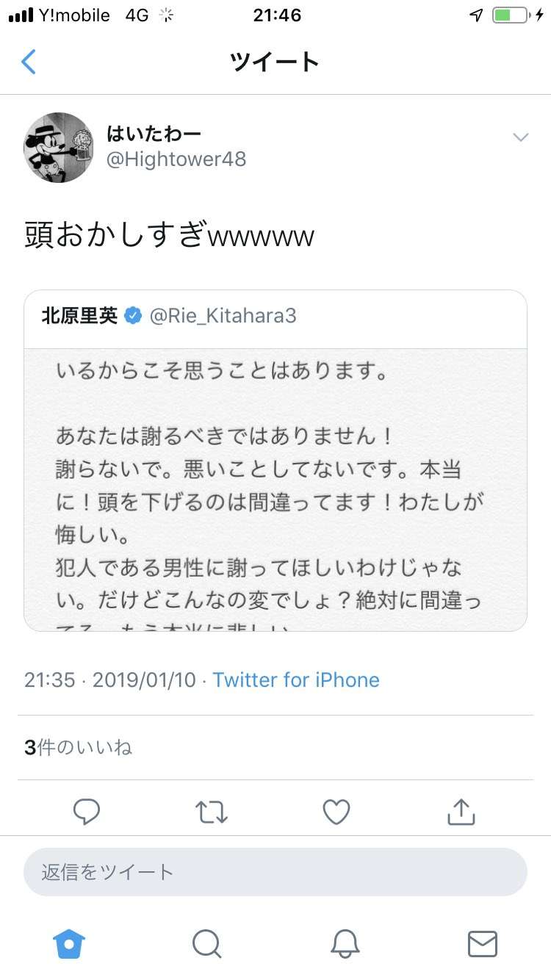Open @Hightower48 username handle
The height and width of the screenshot is (980, 551).
[x=176, y=159]
